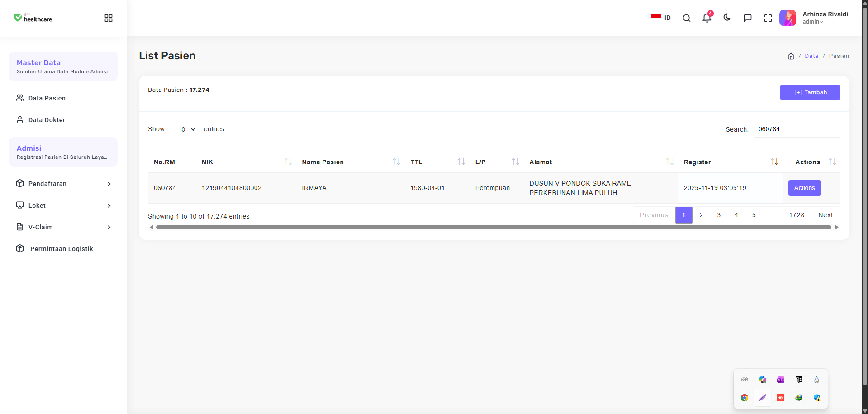868x414 pixels.
Task: Toggle dark mode moon icon
Action: coord(727,18)
